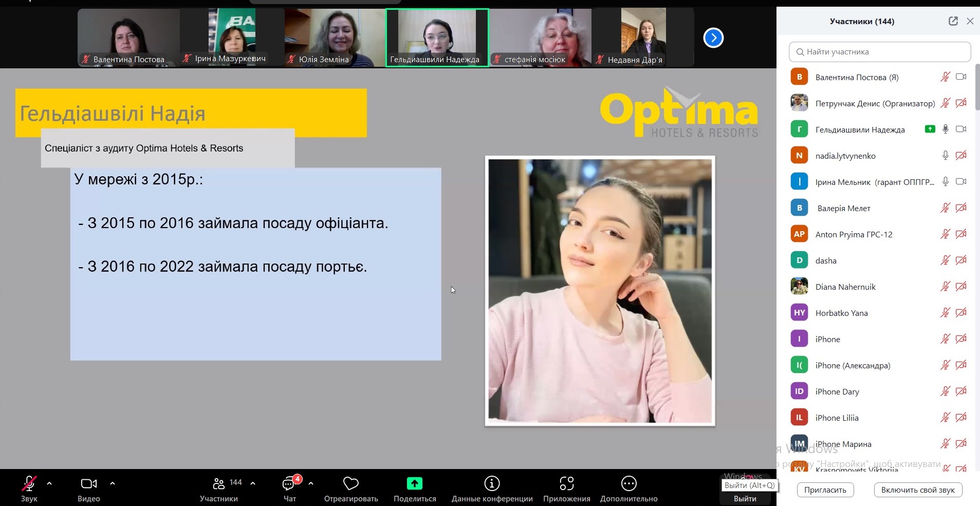980x506 pixels.
Task: Open the Apps icon in toolbar
Action: tap(566, 484)
